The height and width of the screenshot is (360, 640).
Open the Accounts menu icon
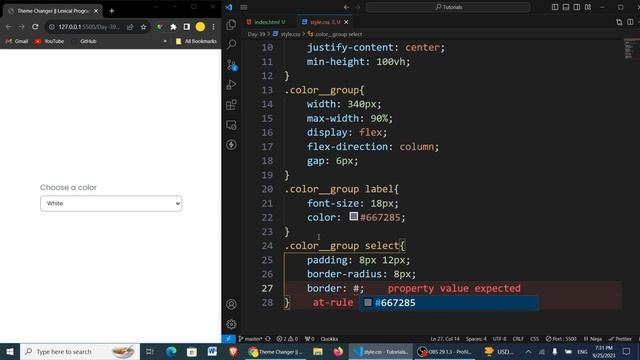coord(231,304)
